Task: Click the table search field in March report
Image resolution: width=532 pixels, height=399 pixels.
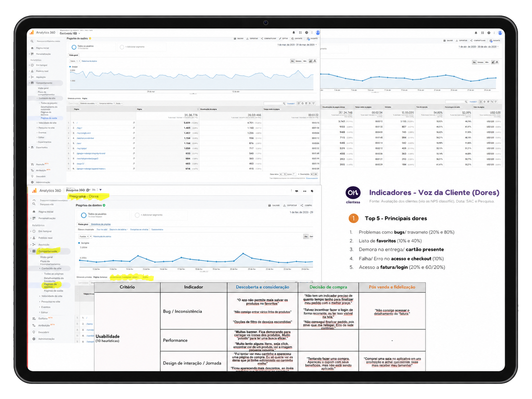Action: coord(273,104)
